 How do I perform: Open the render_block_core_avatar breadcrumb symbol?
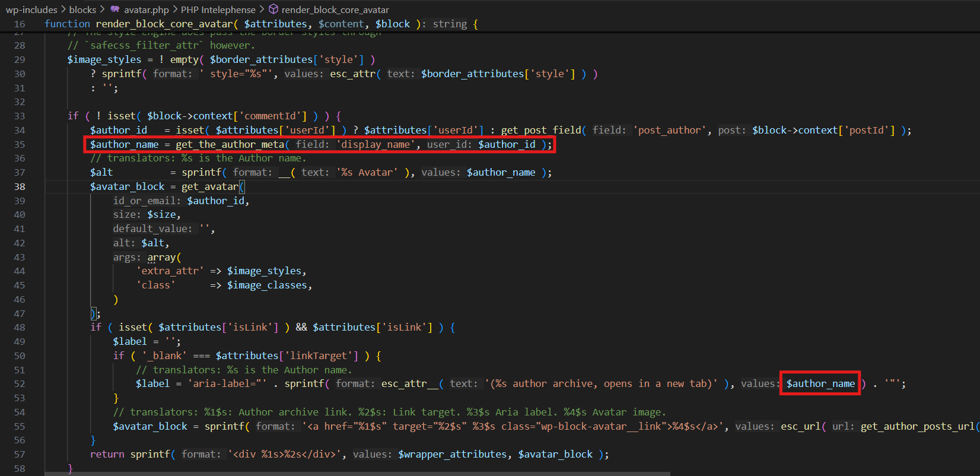click(x=335, y=9)
